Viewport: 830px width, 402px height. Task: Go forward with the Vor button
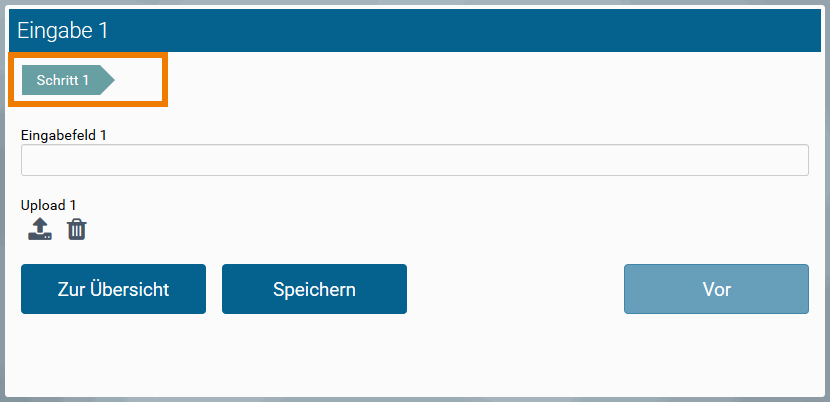click(x=716, y=289)
